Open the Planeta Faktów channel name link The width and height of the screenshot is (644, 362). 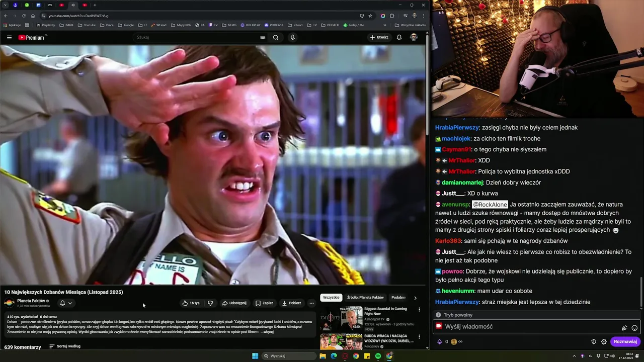[31, 301]
